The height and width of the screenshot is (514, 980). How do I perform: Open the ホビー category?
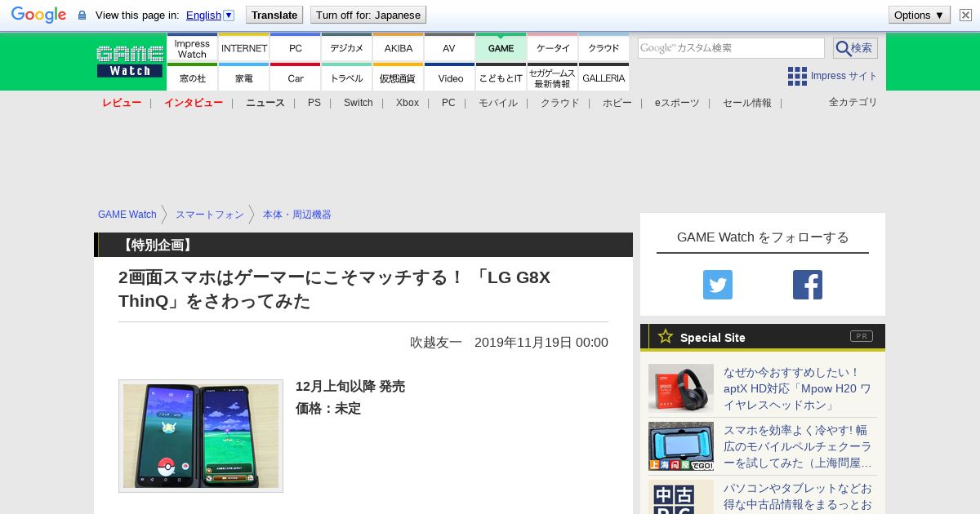pos(617,103)
